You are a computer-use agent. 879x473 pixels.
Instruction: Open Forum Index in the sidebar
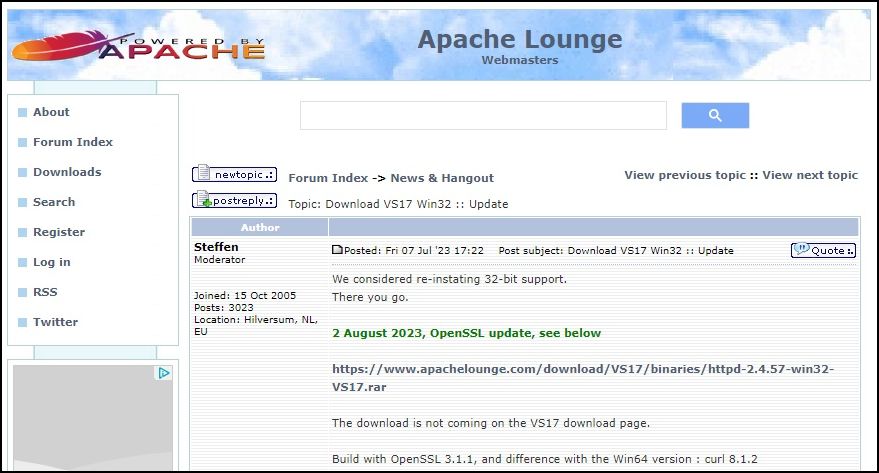point(73,142)
